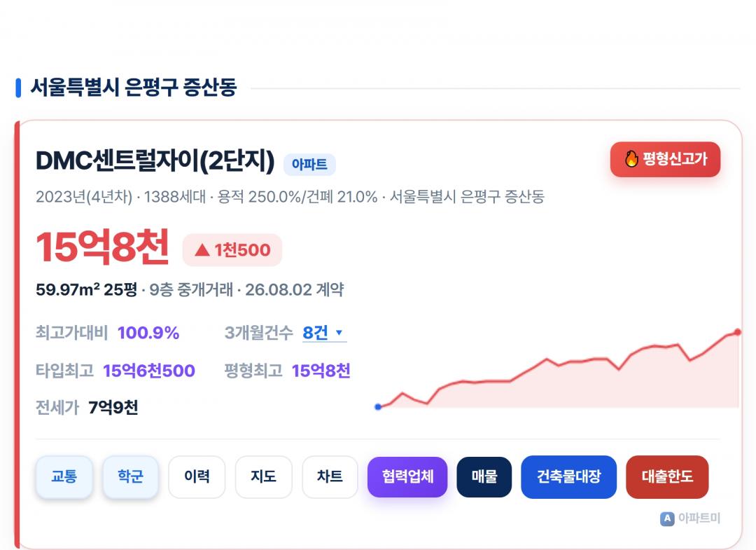Click the 평형신고가 fire badge

click(666, 159)
